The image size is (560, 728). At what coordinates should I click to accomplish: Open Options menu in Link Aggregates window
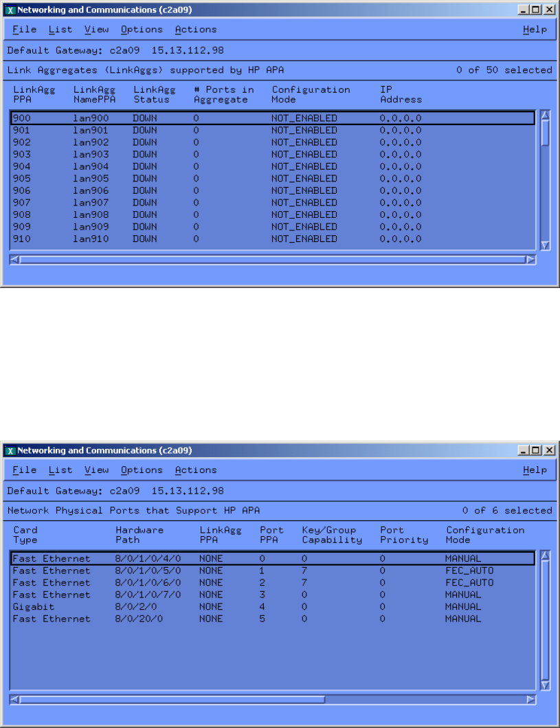click(x=142, y=30)
